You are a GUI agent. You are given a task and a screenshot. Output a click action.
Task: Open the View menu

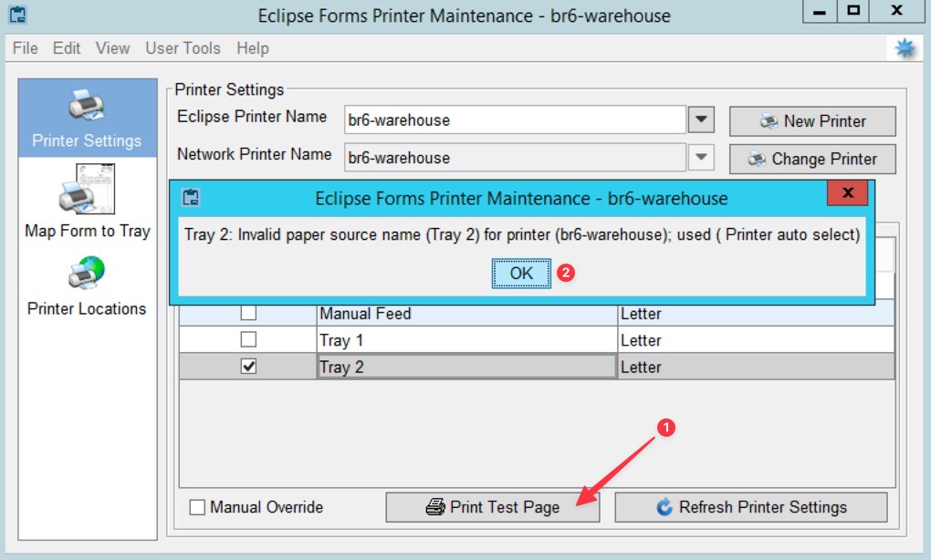click(x=113, y=48)
